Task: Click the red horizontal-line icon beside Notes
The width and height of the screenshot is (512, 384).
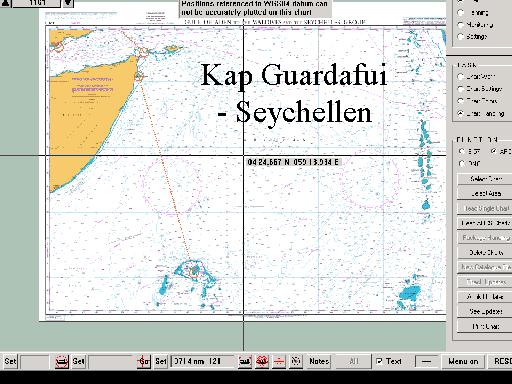Action: click(x=279, y=361)
